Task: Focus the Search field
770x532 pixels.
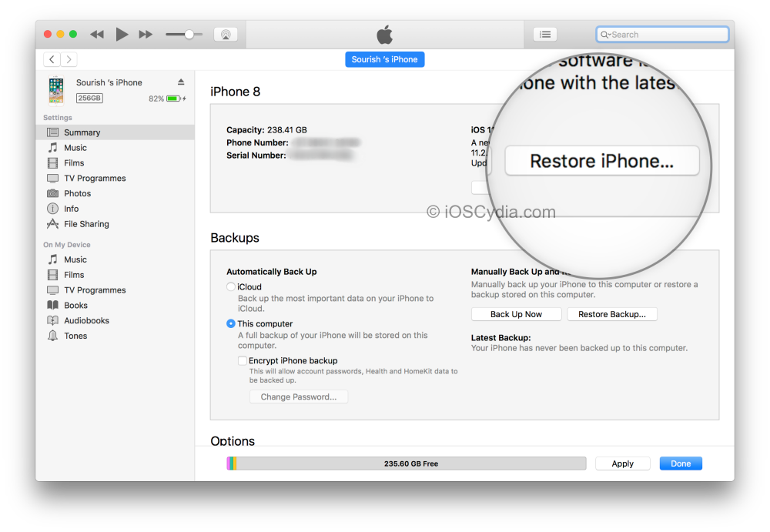Action: point(662,35)
